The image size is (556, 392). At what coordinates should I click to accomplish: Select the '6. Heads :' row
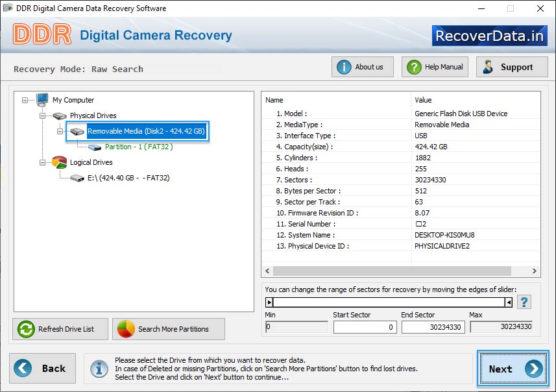401,169
